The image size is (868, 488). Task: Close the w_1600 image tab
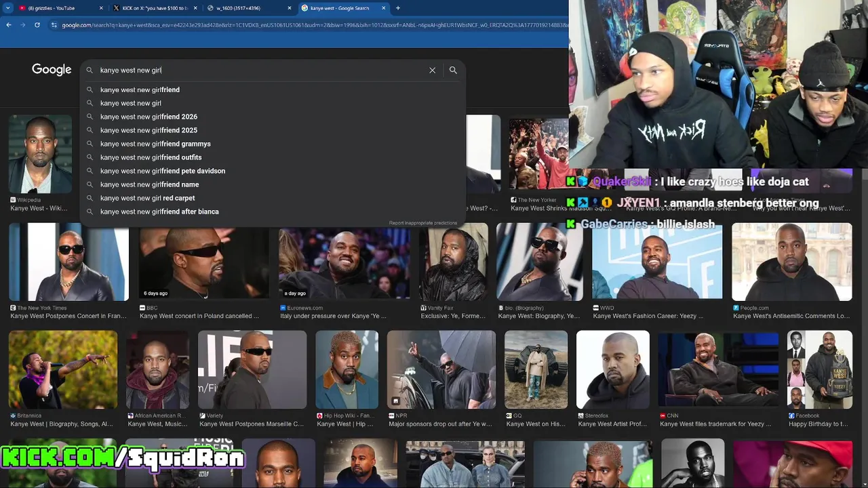pyautogui.click(x=288, y=8)
